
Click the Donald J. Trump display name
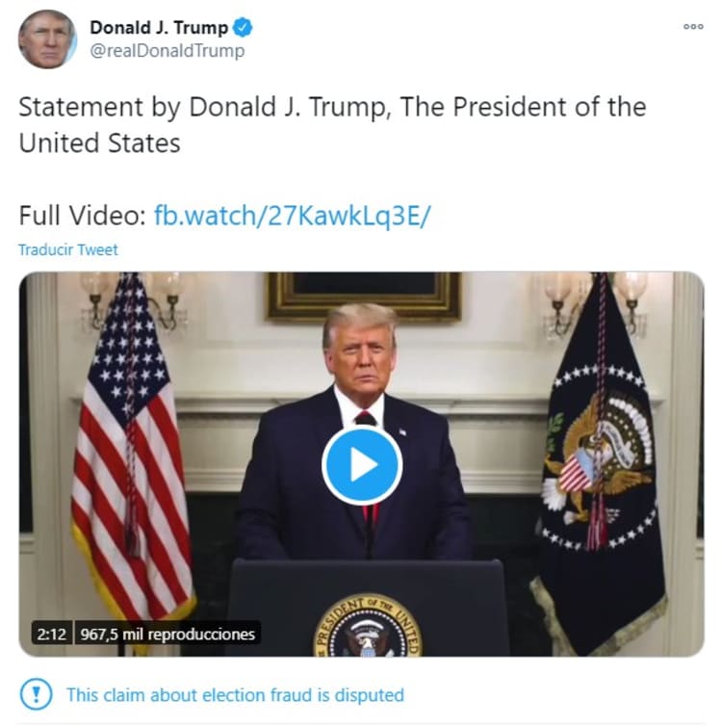159,27
